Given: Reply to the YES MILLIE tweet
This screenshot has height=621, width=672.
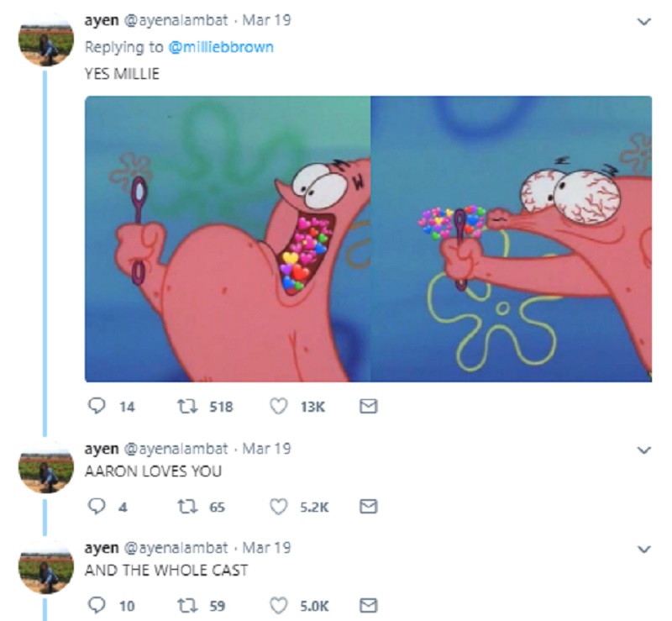Looking at the screenshot, I should [97, 406].
